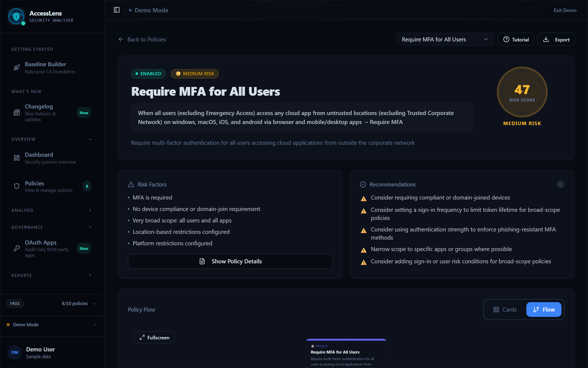Viewport: 588px width, 368px height.
Task: Open the Require MFA for All Users dropdown
Action: click(445, 39)
